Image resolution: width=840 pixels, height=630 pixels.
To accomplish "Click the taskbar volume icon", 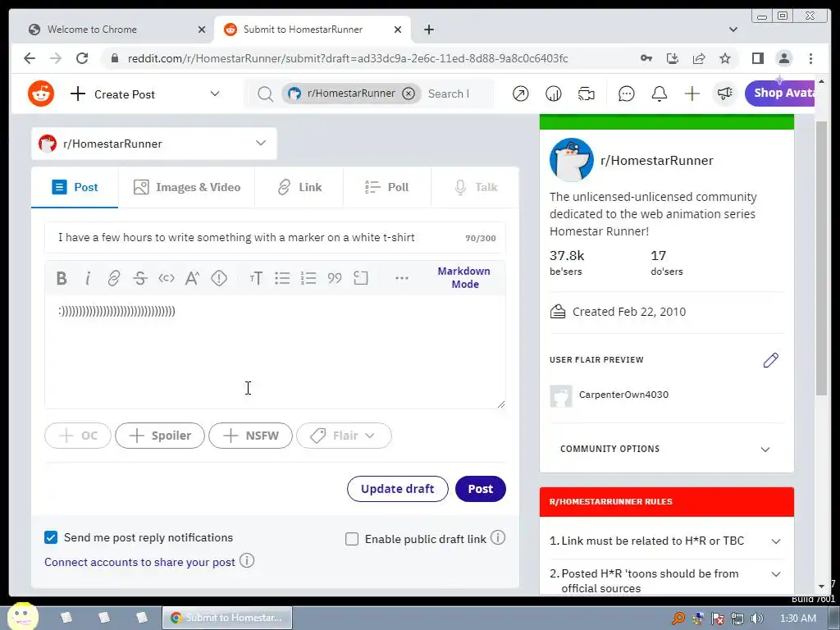I will click(757, 619).
